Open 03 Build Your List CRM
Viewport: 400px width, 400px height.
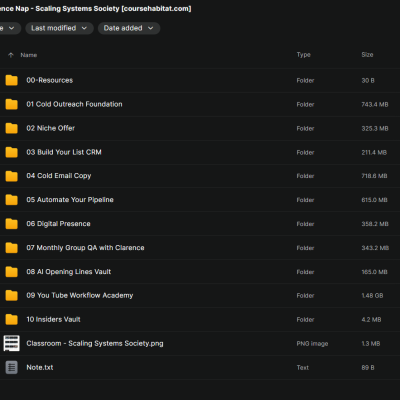click(x=64, y=152)
